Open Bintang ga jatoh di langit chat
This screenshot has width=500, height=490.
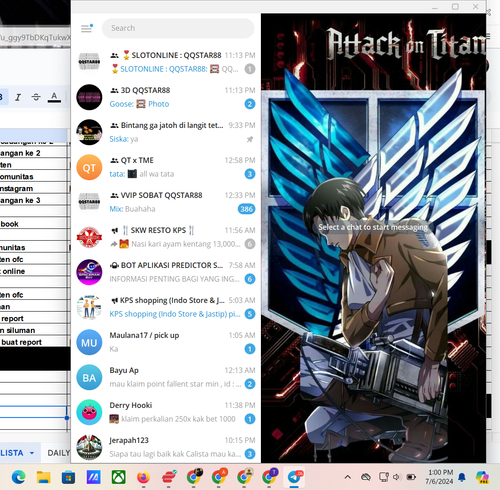pyautogui.click(x=166, y=132)
